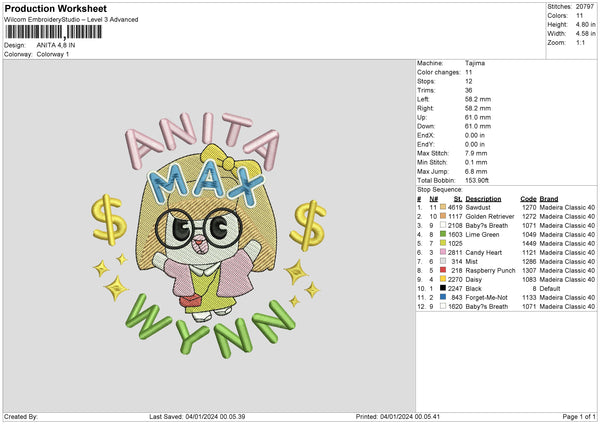Click the Trims value 36
This screenshot has width=600, height=424.
coord(469,90)
